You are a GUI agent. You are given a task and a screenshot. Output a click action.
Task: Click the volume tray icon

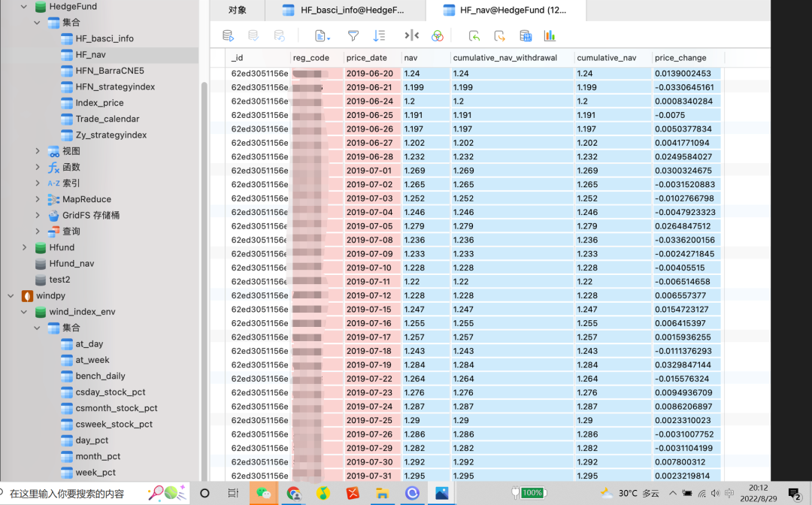point(715,493)
